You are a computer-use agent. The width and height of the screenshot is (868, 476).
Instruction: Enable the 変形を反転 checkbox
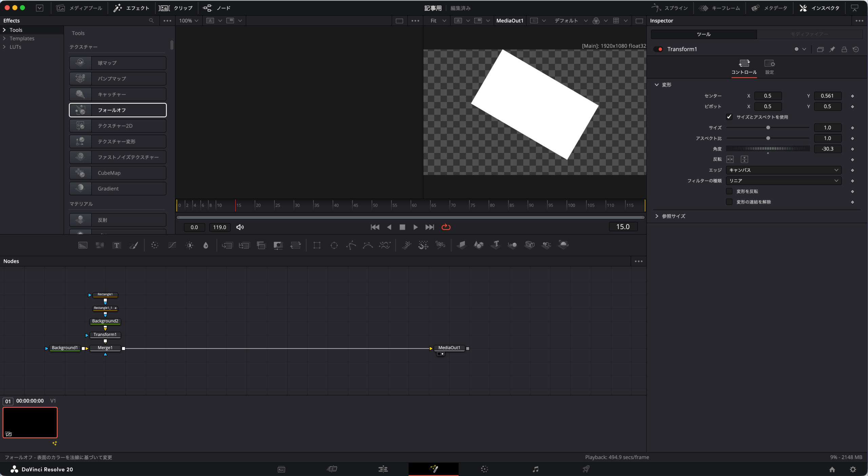tap(729, 191)
